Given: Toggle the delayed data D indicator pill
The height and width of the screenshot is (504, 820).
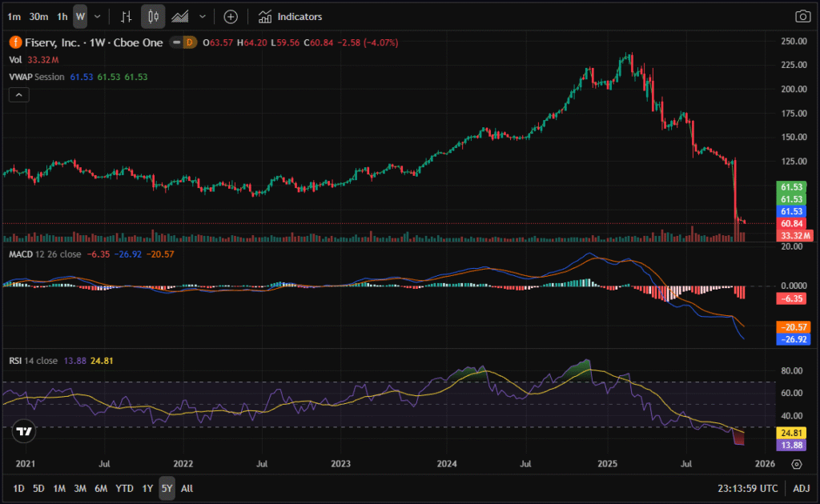Looking at the screenshot, I should [189, 42].
